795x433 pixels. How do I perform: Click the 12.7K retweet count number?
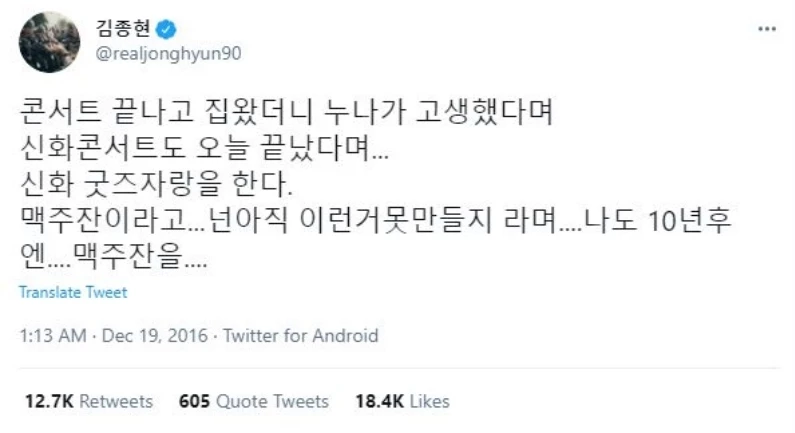click(x=49, y=402)
